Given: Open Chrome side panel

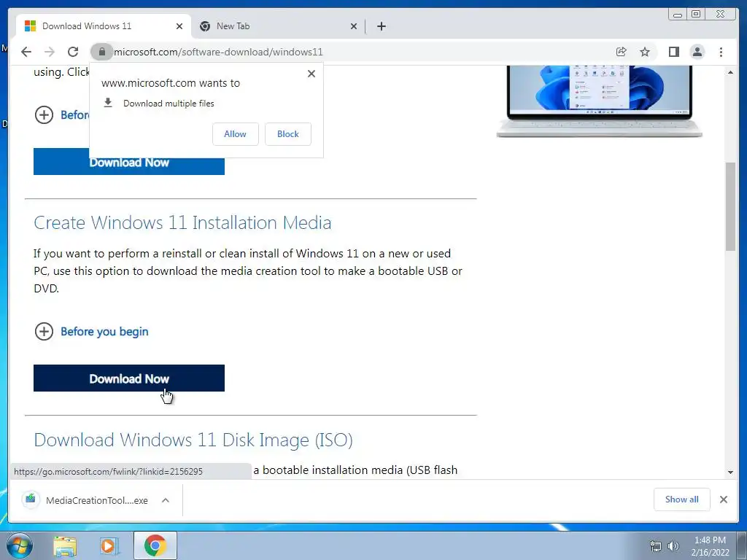Looking at the screenshot, I should (x=673, y=52).
